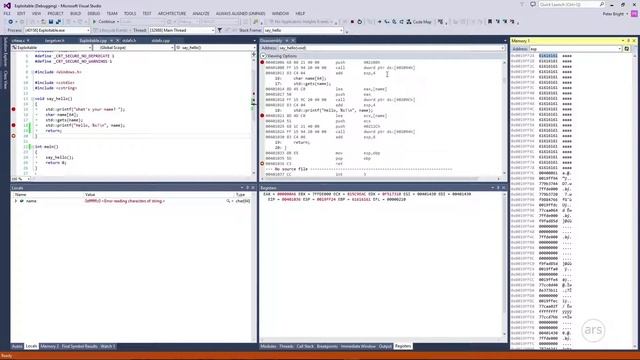640x360 pixels.
Task: Open the FILE menu
Action: tap(7, 13)
